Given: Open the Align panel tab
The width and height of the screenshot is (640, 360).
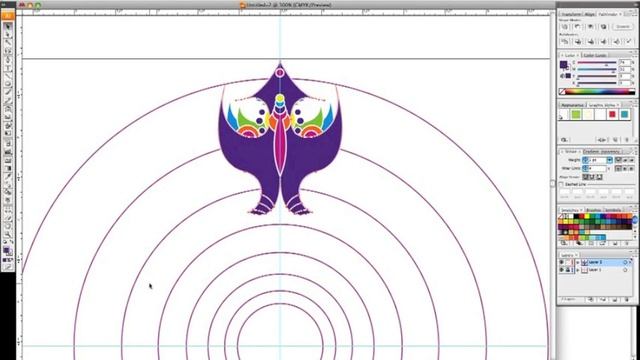Looking at the screenshot, I should 589,14.
